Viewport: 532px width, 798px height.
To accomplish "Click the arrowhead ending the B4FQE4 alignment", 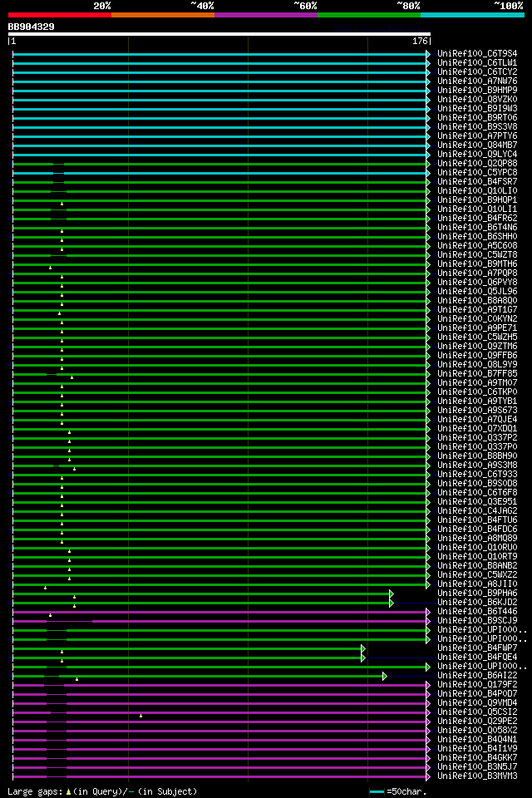I will [x=363, y=658].
